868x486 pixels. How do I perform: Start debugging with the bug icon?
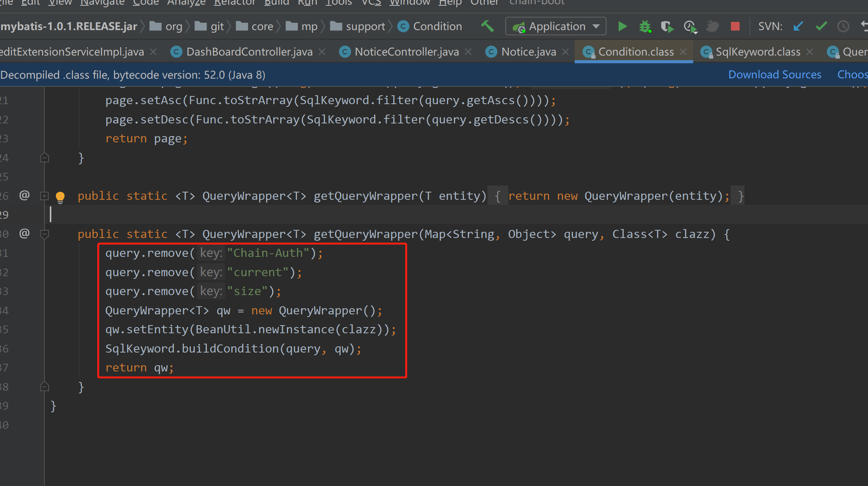point(645,26)
